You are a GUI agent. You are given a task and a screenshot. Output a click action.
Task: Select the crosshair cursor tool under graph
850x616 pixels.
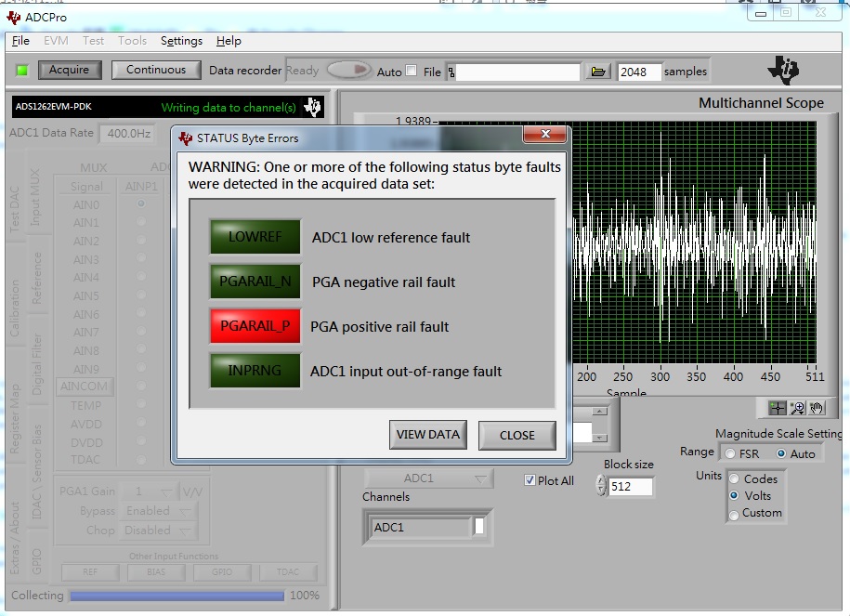(778, 408)
